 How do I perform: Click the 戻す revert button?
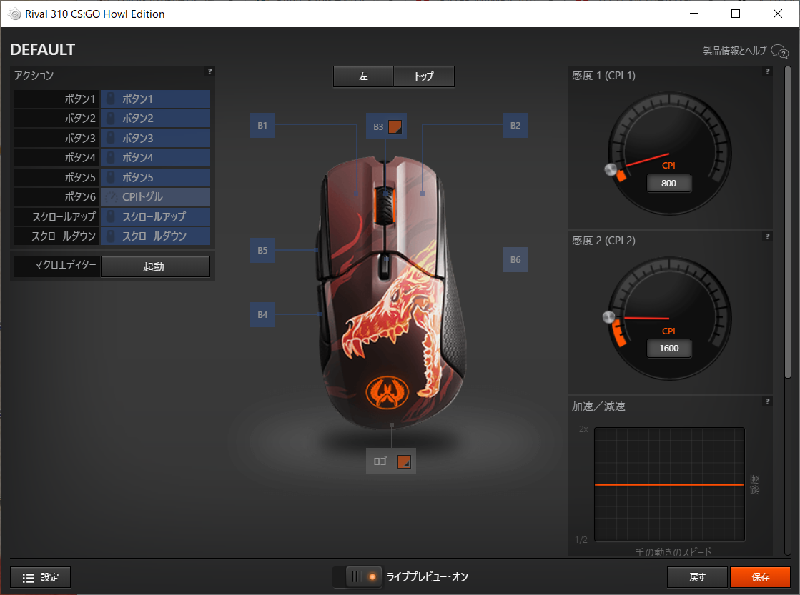697,577
